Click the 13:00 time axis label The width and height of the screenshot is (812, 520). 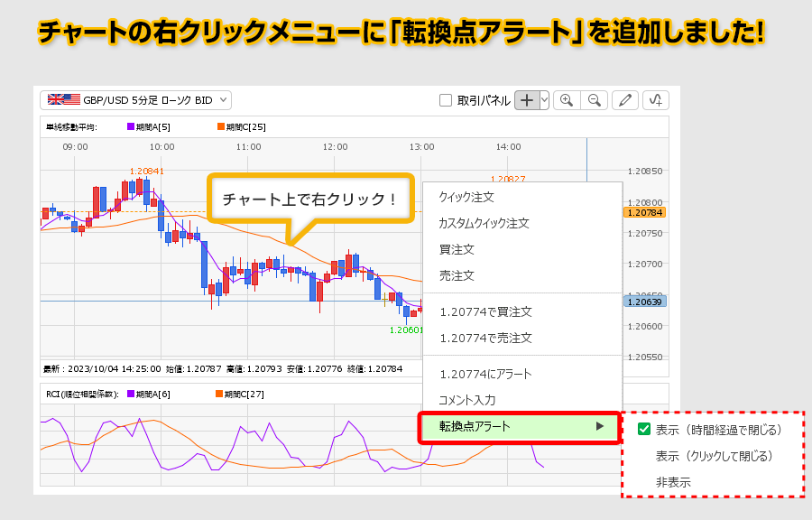421,146
